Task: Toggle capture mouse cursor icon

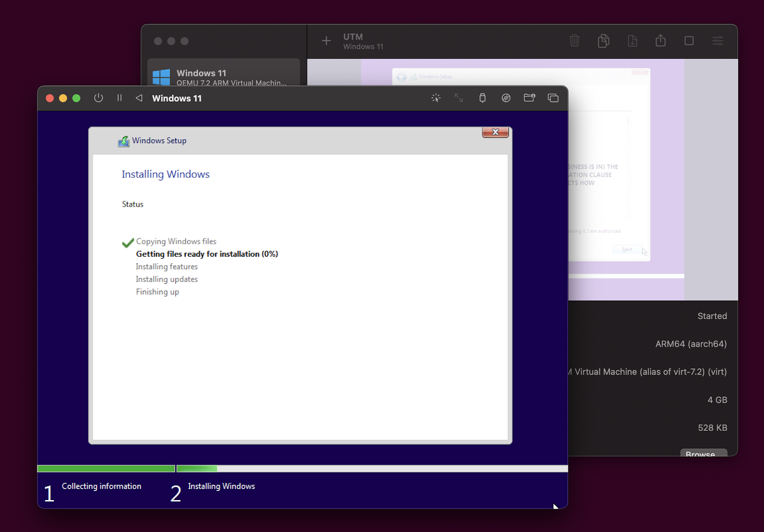Action: [x=435, y=98]
